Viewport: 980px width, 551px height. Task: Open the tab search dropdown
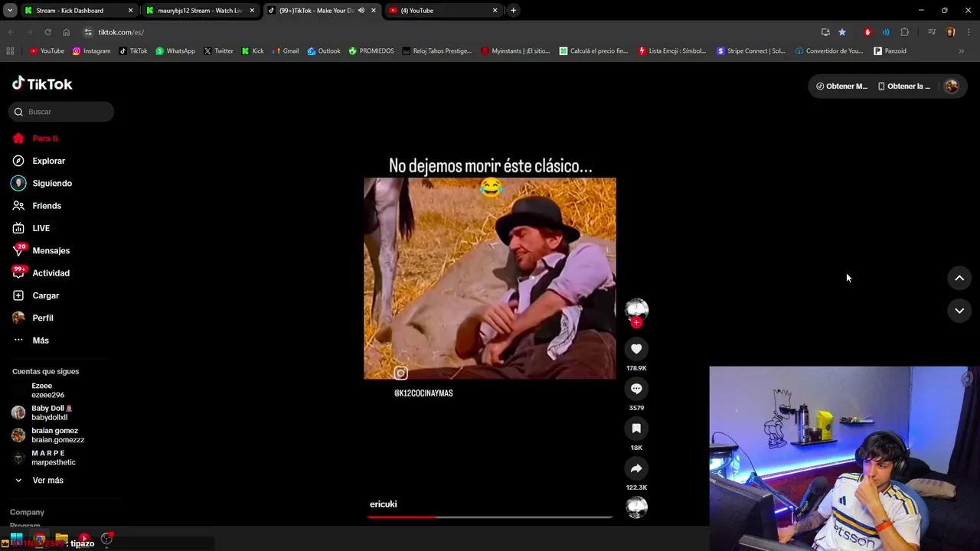[x=9, y=11]
